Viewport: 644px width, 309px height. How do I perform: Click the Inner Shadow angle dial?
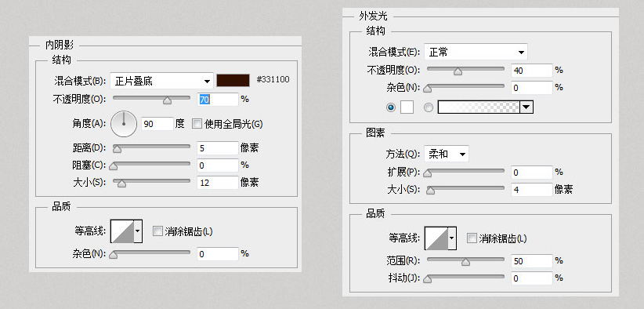pyautogui.click(x=124, y=124)
